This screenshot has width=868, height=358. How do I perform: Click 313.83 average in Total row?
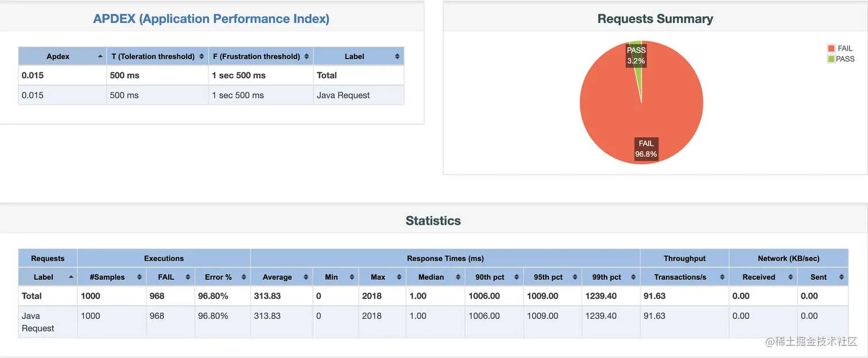coord(268,296)
